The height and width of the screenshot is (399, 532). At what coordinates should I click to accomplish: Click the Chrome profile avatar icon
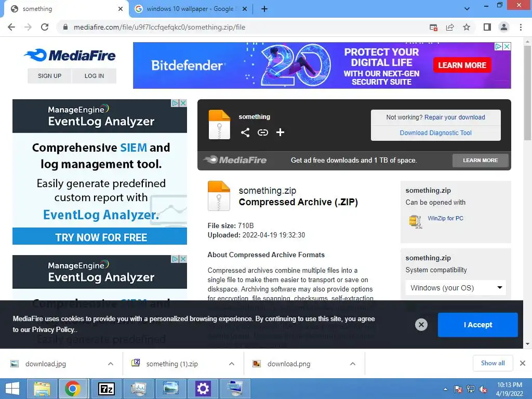coord(504,27)
